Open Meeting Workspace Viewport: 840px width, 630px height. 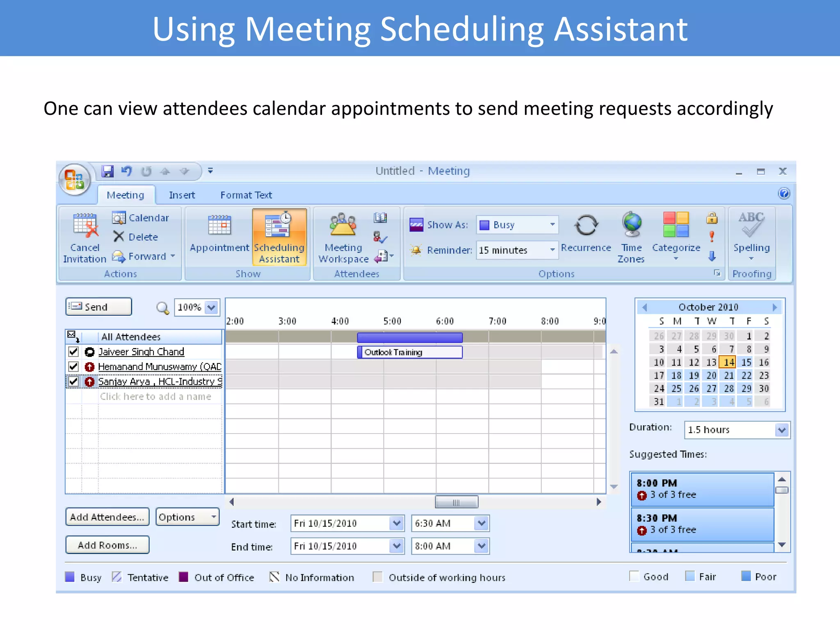(344, 238)
